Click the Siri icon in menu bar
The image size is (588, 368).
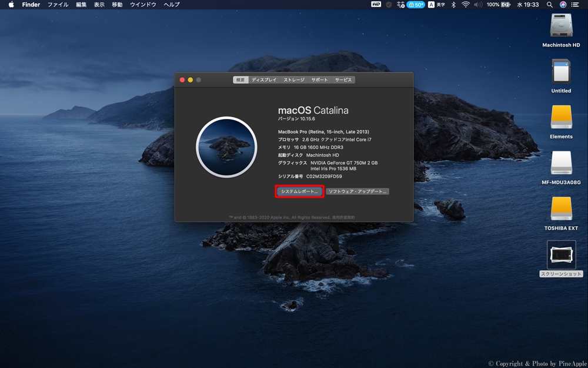pos(563,5)
